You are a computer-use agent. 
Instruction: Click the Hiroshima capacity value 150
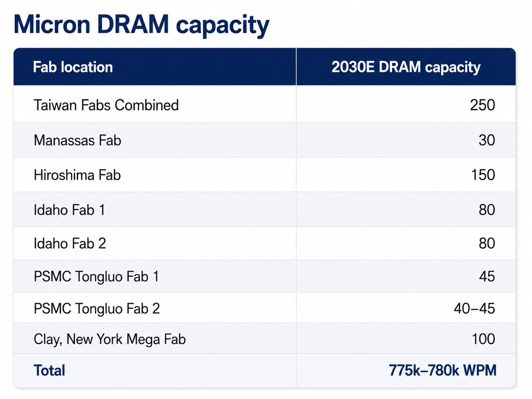(483, 175)
